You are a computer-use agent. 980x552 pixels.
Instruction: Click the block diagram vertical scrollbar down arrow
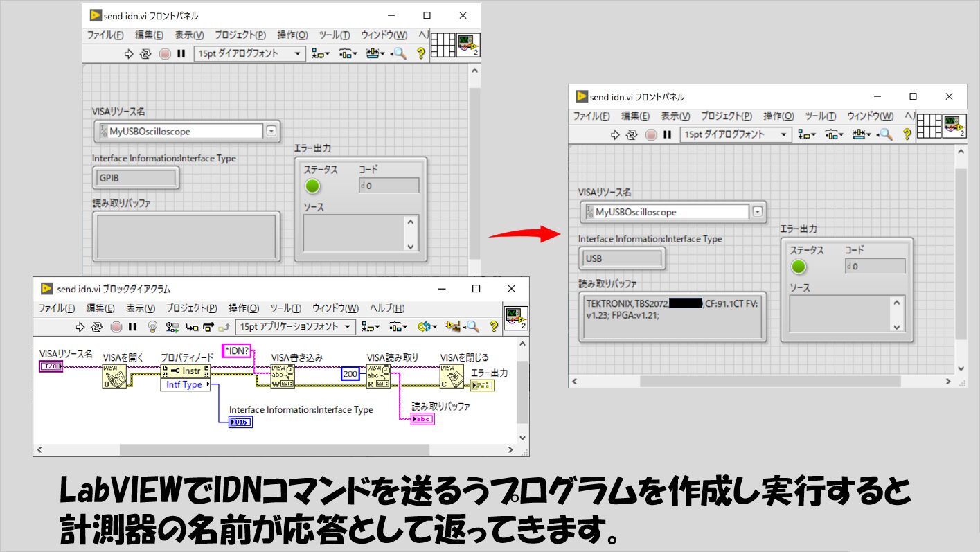point(522,436)
